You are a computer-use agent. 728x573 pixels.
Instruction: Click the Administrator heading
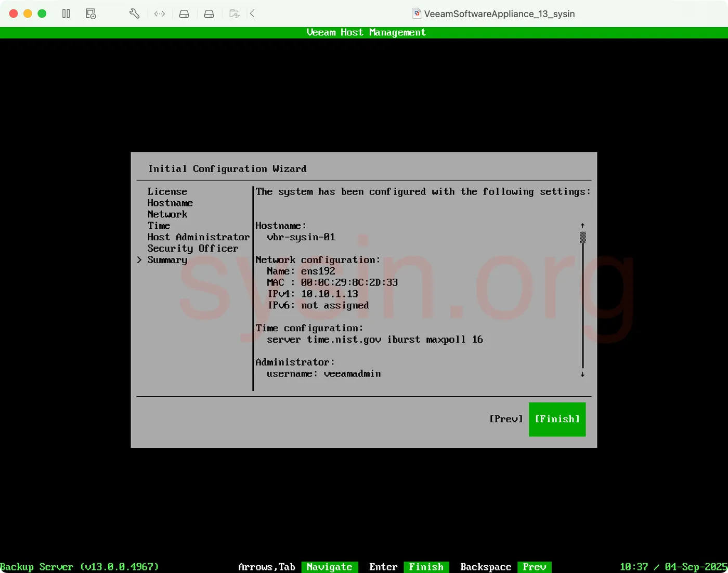click(295, 362)
